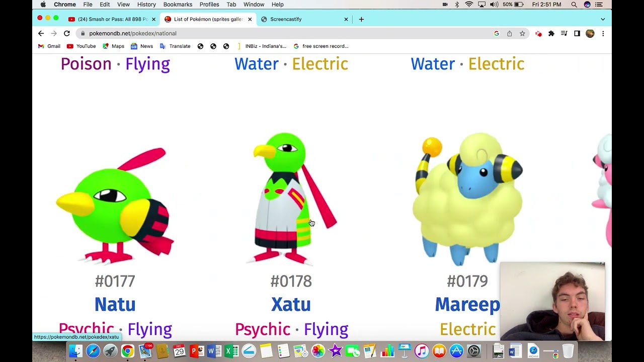
Task: Click the Electric type under Mareep
Action: [468, 329]
